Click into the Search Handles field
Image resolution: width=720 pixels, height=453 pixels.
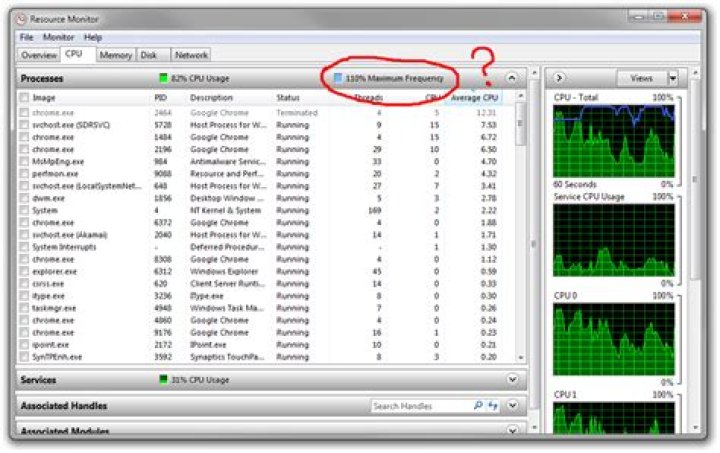tap(421, 406)
